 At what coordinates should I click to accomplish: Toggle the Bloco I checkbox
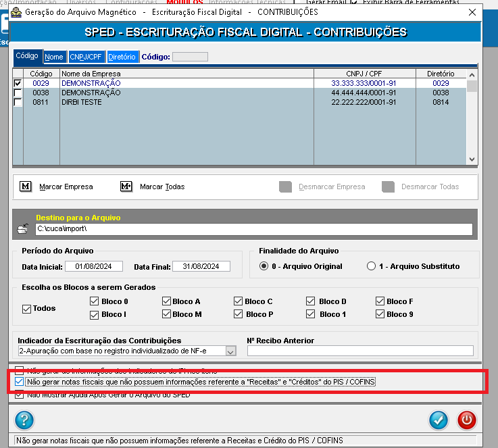click(95, 315)
